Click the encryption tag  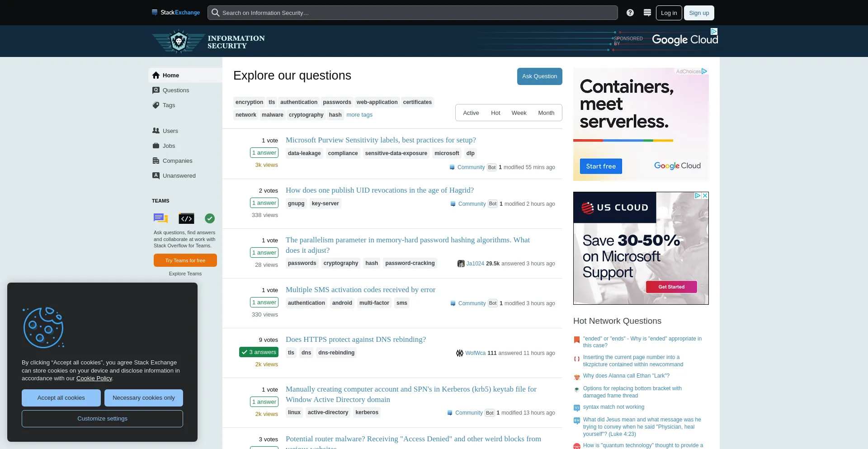click(x=249, y=102)
